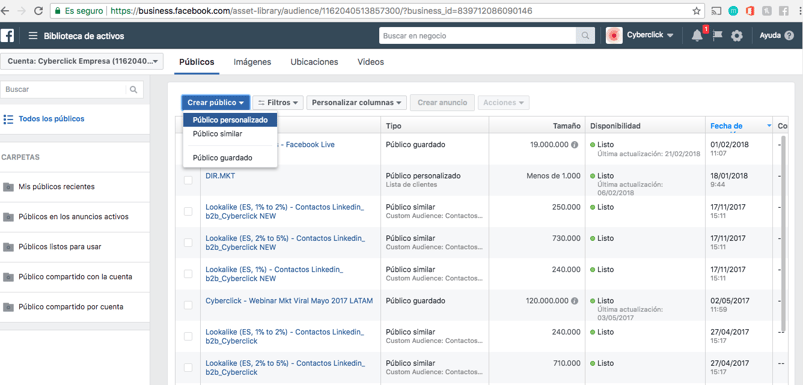Open the hamburger menu beside Biblioteca de activos
The width and height of the screenshot is (803, 385).
[33, 36]
